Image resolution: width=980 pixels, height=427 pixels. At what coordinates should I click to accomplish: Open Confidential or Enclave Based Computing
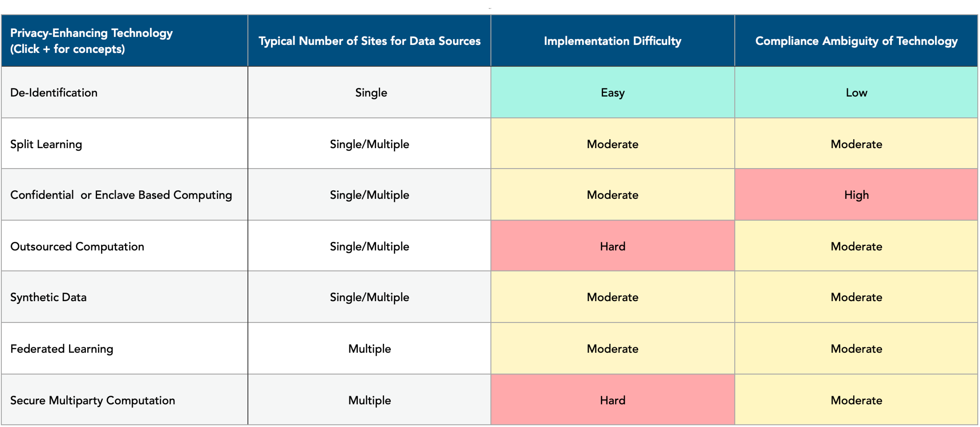click(121, 195)
